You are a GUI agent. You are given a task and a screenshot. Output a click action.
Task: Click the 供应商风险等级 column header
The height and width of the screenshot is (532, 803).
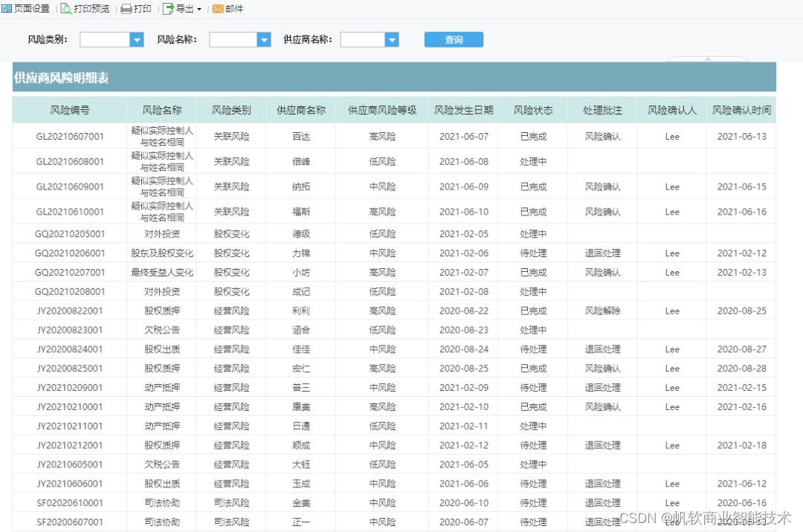click(x=382, y=110)
